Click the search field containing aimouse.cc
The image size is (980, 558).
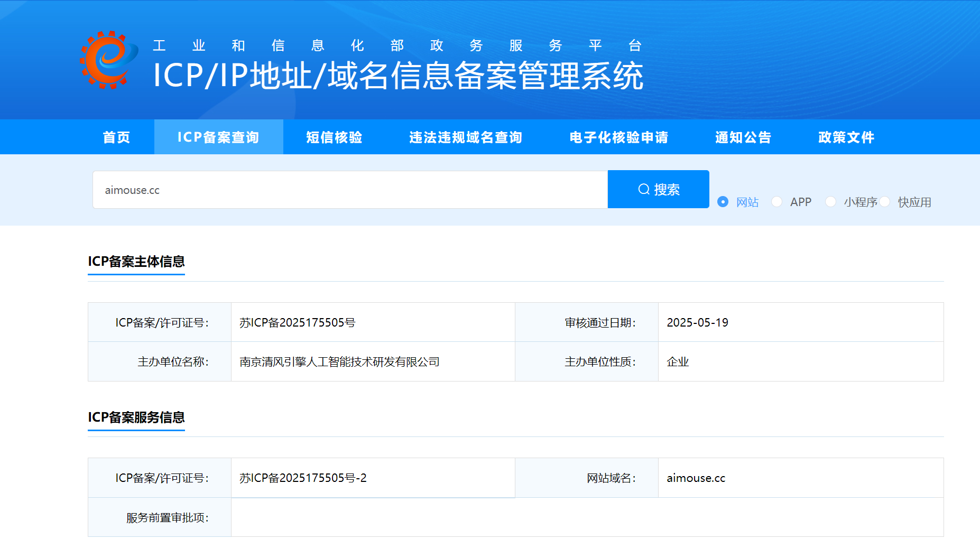click(x=350, y=190)
